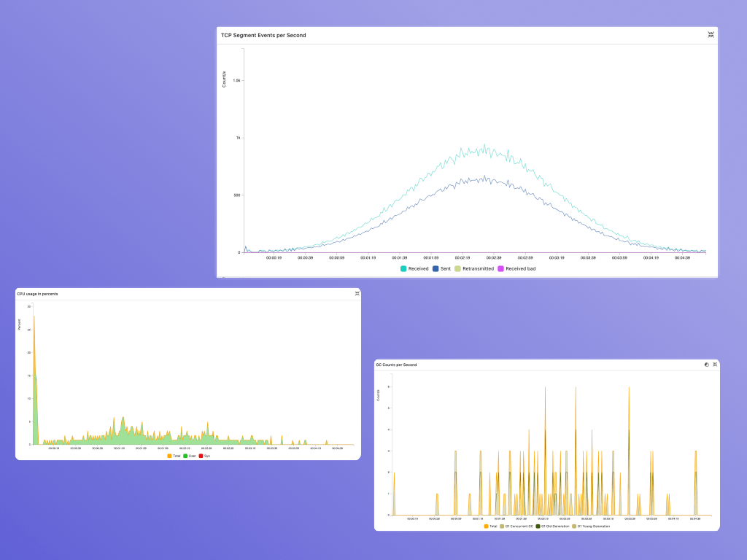Screen dimensions: 747x560
Task: Click the Counts axis title in GC chart
Action: pos(379,395)
